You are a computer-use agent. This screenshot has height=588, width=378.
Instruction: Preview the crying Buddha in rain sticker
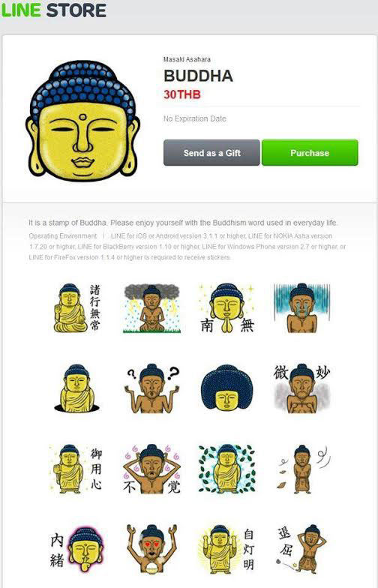(x=301, y=308)
